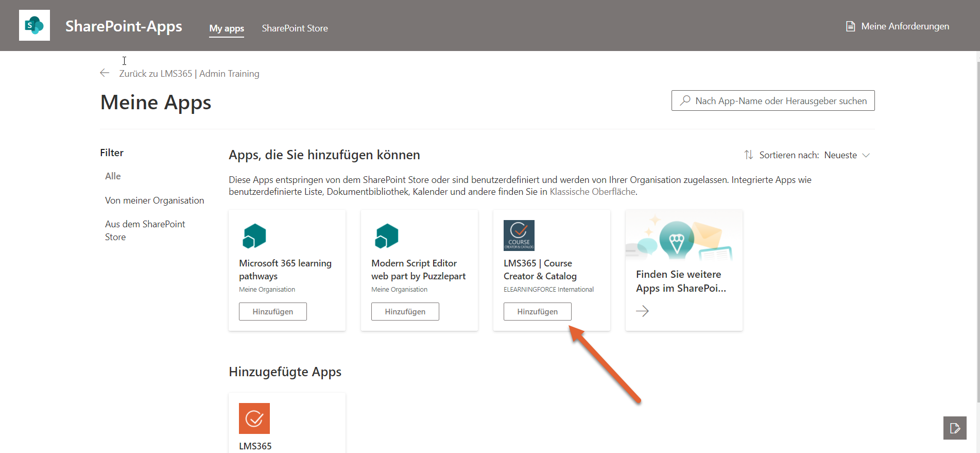Select the Alle filter
Viewport: 980px width, 453px height.
point(113,176)
